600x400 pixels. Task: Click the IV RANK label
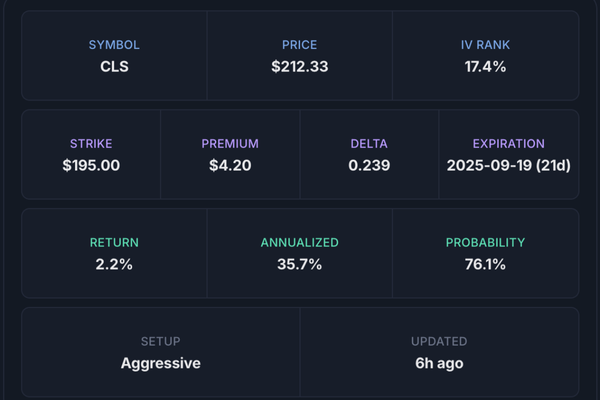click(x=485, y=45)
